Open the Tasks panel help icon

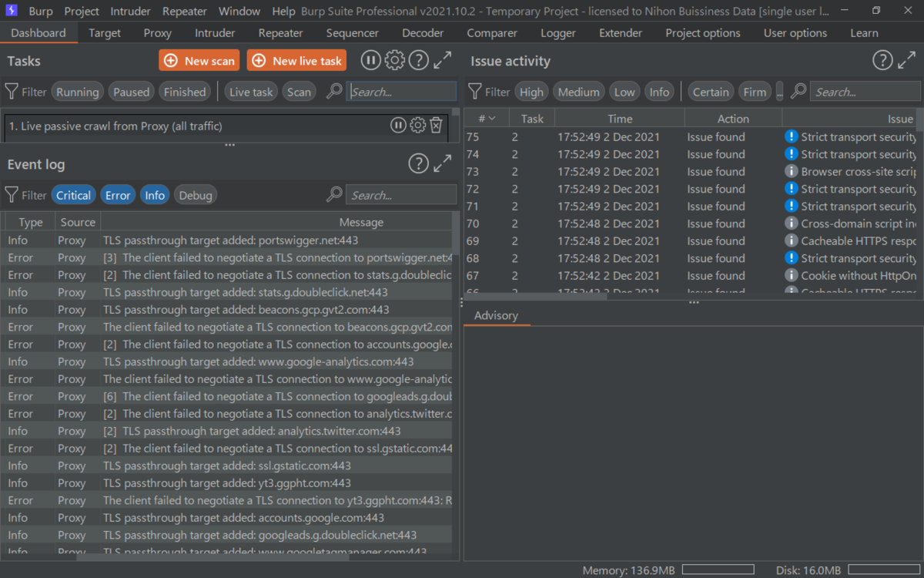pos(418,61)
